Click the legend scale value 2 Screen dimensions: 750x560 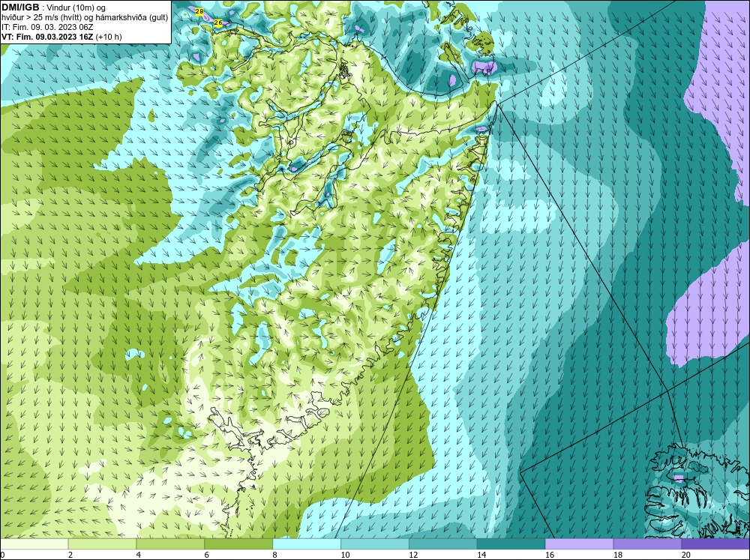70,555
